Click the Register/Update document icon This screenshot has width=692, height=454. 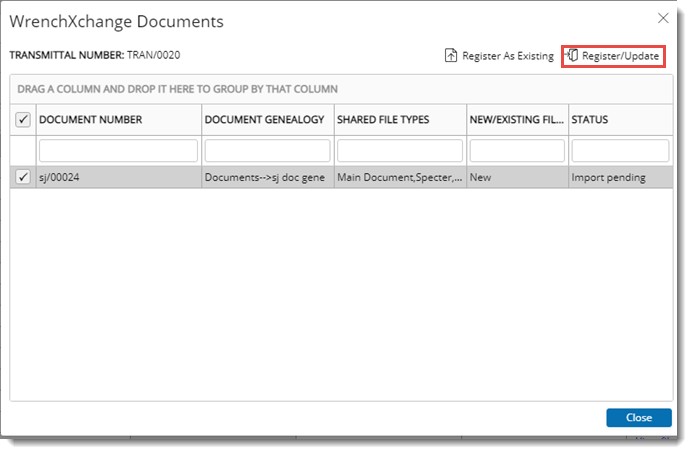tap(572, 55)
